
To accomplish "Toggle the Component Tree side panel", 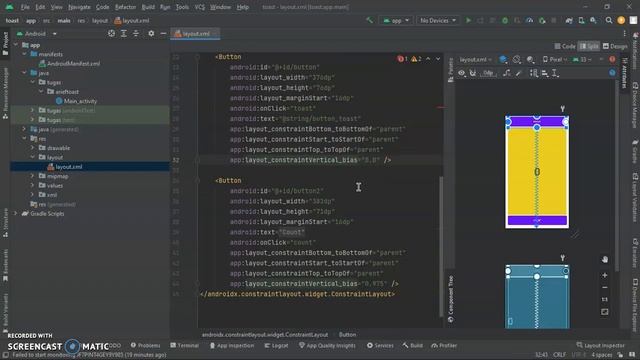I will coord(451,299).
